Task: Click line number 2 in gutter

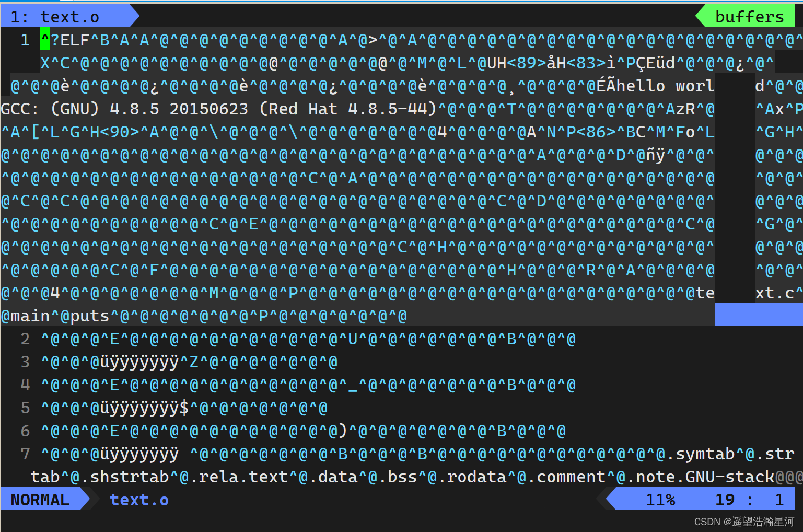Action: click(x=25, y=339)
